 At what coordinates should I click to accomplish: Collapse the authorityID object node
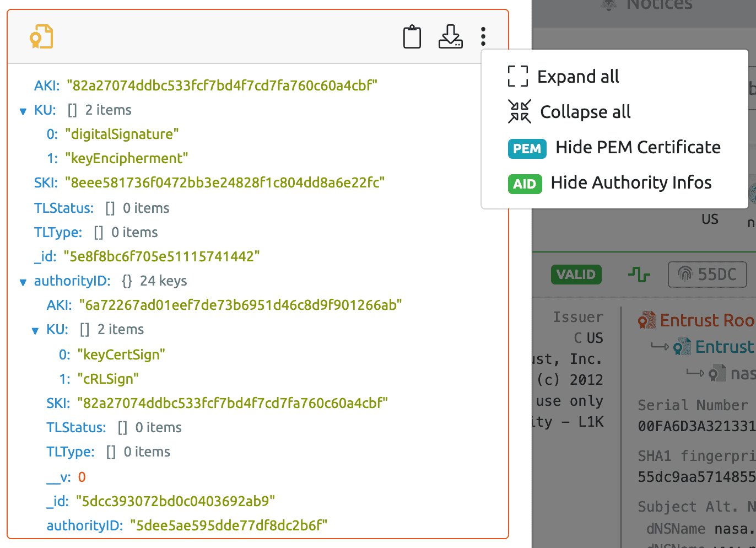click(x=23, y=282)
